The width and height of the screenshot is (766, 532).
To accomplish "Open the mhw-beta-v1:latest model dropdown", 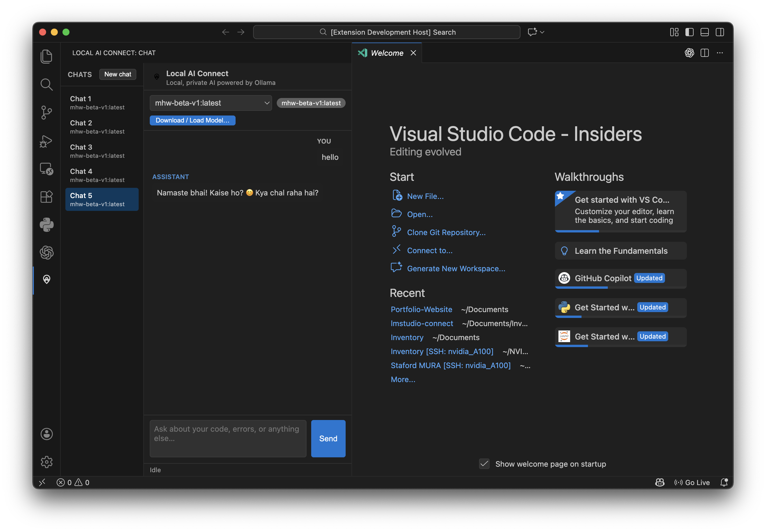I will pos(210,103).
